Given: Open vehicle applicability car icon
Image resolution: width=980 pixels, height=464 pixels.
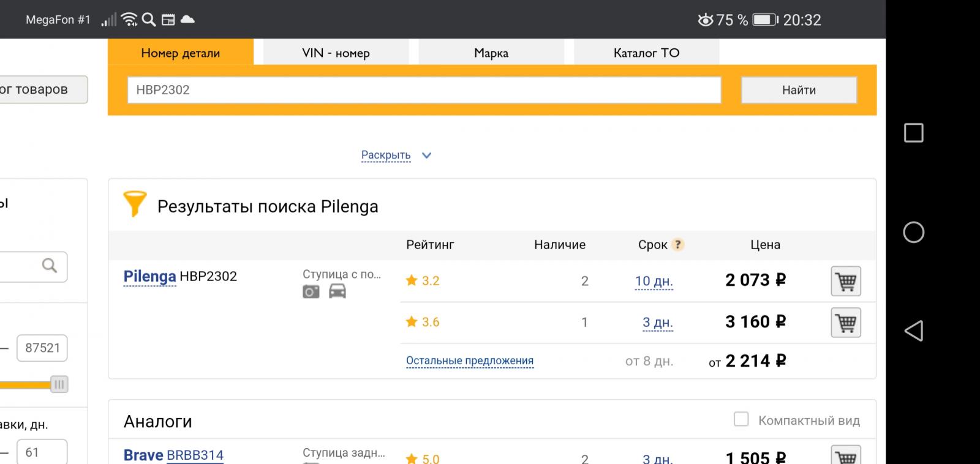Looking at the screenshot, I should pos(337,291).
